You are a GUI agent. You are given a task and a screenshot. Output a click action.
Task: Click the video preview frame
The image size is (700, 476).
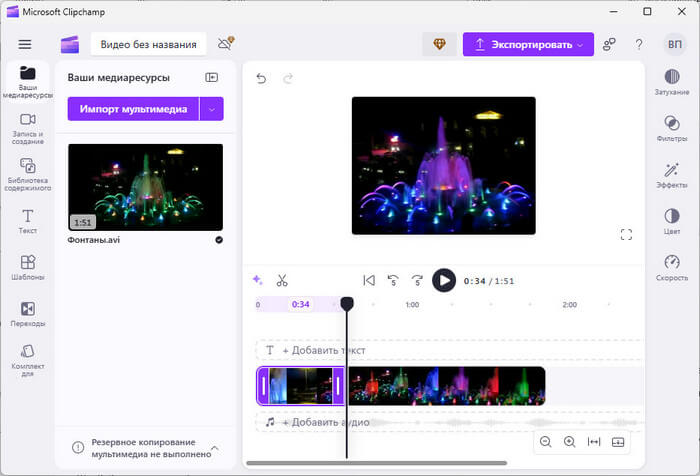pyautogui.click(x=443, y=166)
